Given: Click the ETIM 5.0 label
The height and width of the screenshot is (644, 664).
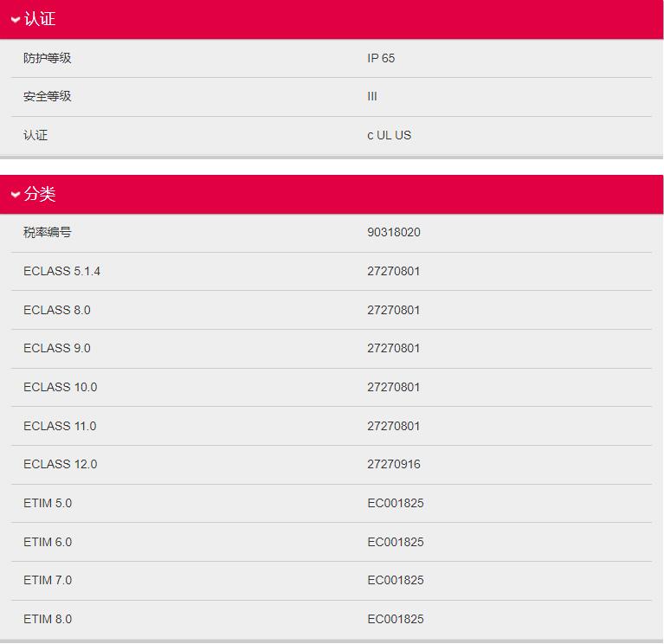Looking at the screenshot, I should (48, 503).
